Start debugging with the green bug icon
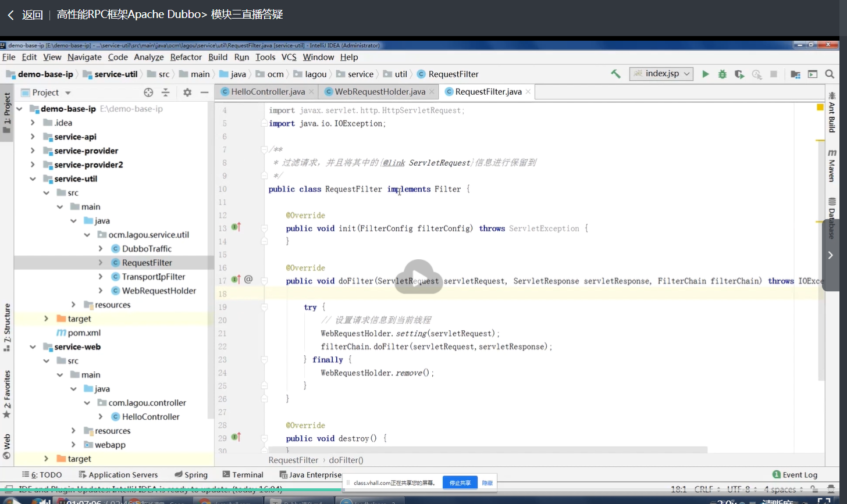 click(x=723, y=74)
